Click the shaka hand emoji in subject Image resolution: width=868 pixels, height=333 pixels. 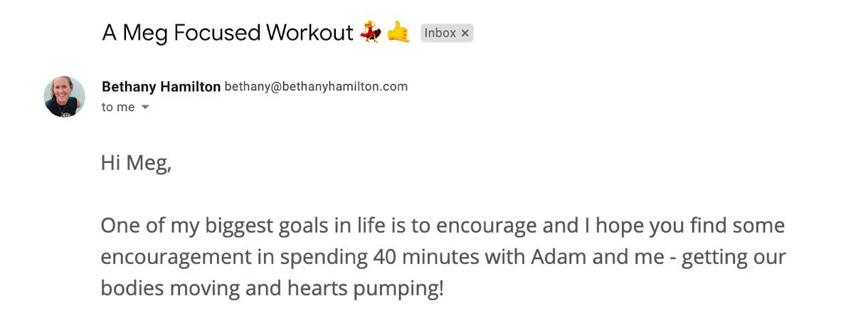click(398, 33)
